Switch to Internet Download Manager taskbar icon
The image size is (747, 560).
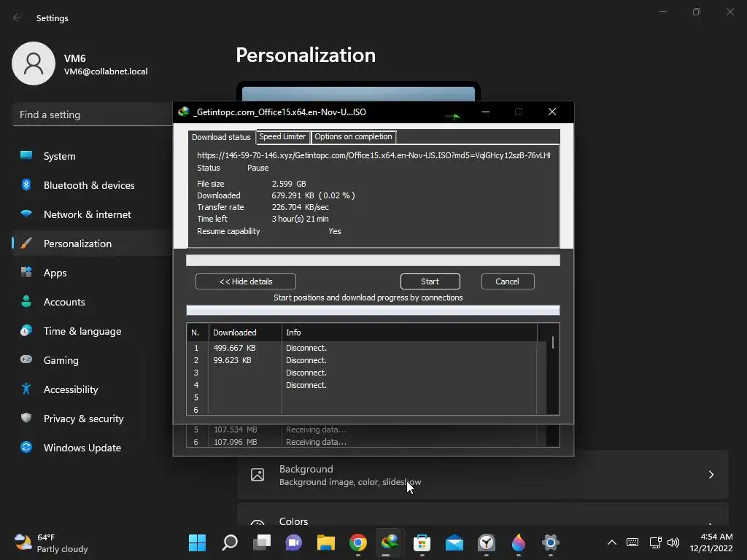(390, 542)
